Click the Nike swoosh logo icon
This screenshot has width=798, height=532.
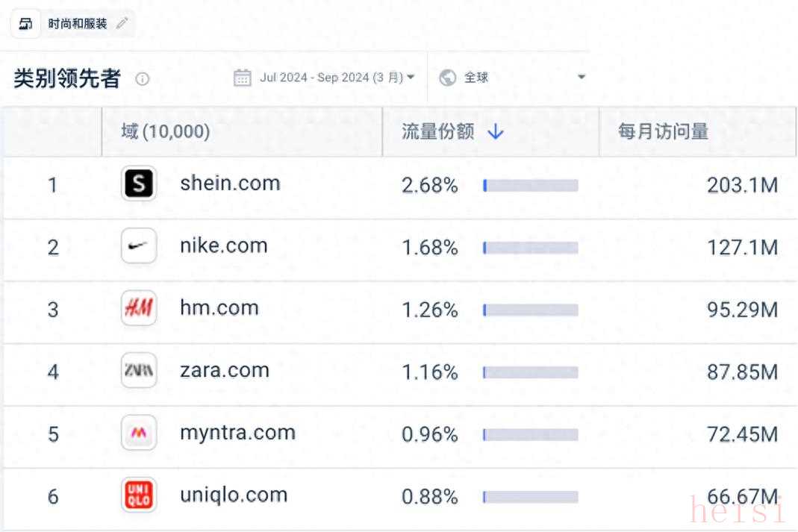139,246
